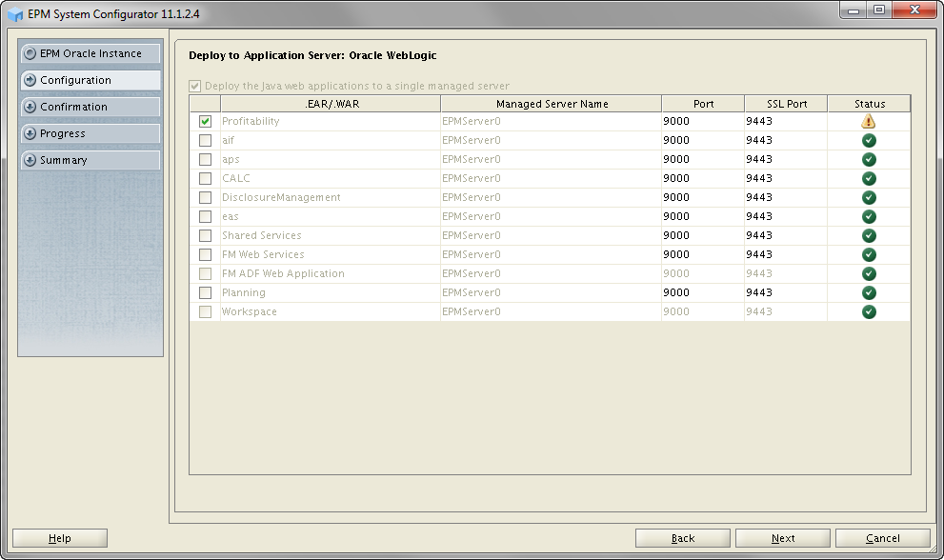This screenshot has width=944, height=560.
Task: Check the FM Web Services checkbox
Action: (x=206, y=254)
